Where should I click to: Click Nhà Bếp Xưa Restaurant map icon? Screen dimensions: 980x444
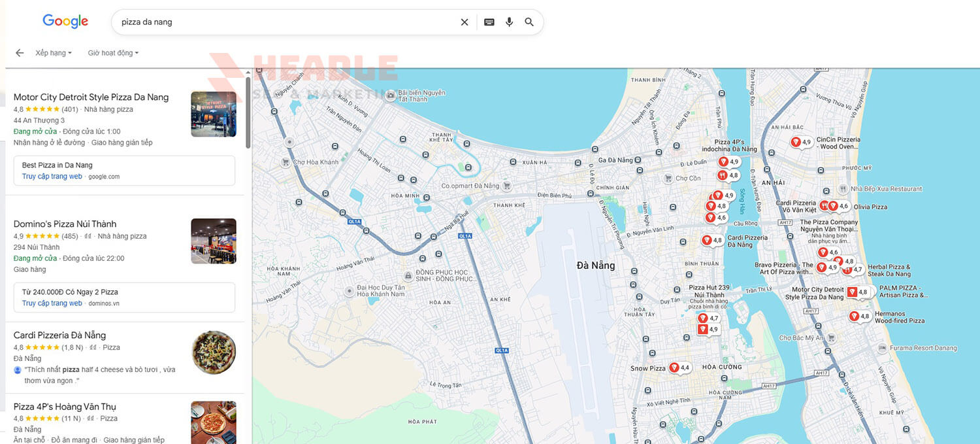point(843,188)
